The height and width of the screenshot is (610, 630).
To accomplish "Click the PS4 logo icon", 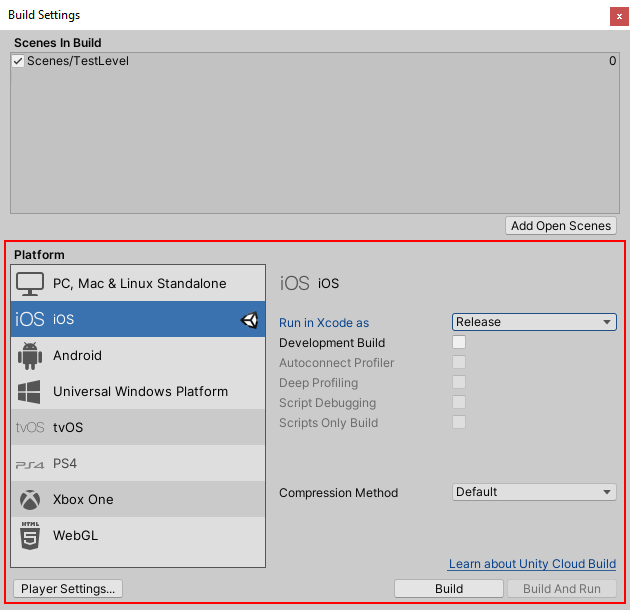I will (30, 465).
